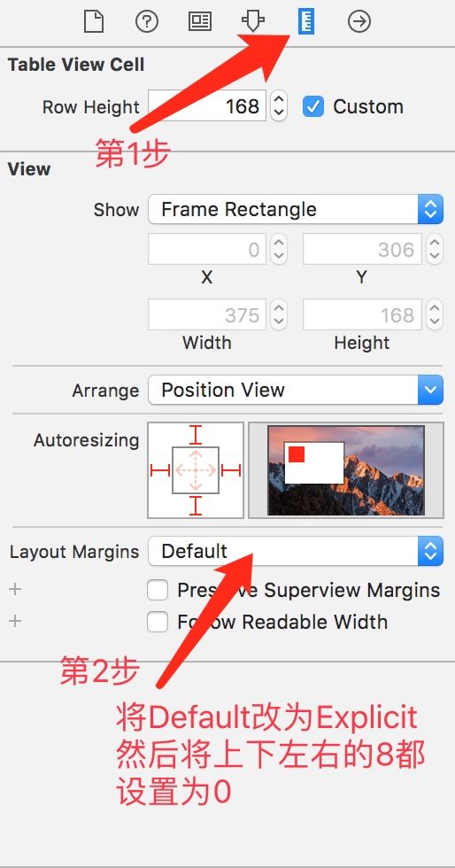The height and width of the screenshot is (868, 455).
Task: Toggle the left strut in Autoresizing box
Action: point(160,470)
